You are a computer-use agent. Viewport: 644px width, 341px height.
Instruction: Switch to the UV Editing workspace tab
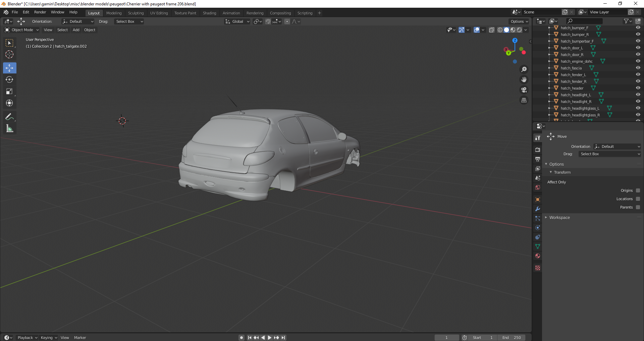coord(159,13)
